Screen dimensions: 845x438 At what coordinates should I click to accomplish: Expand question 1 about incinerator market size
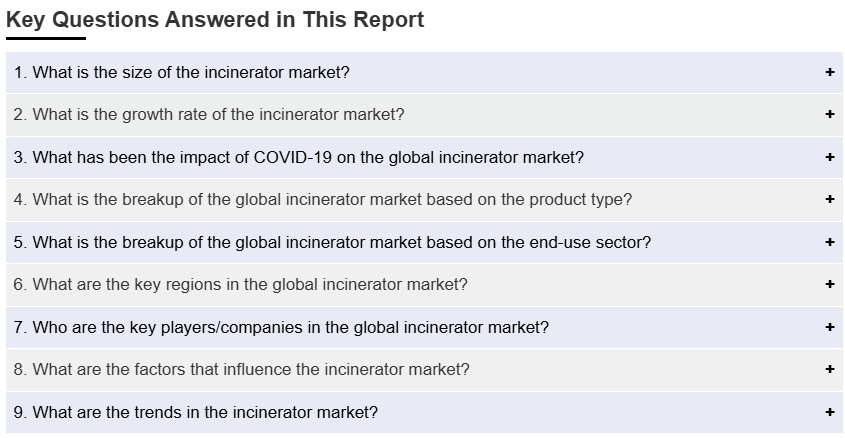tap(424, 72)
